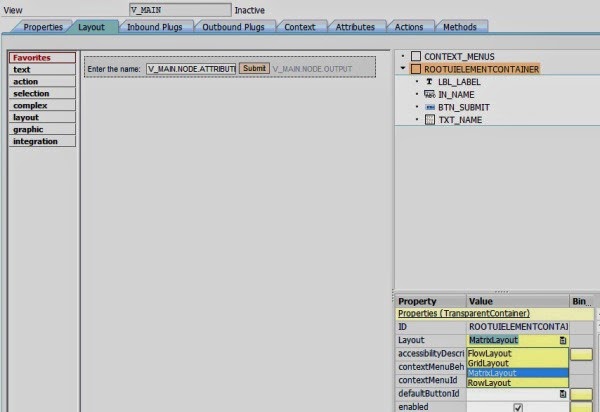The width and height of the screenshot is (600, 412).
Task: Click the defaultButtonId value help icon
Action: 563,395
